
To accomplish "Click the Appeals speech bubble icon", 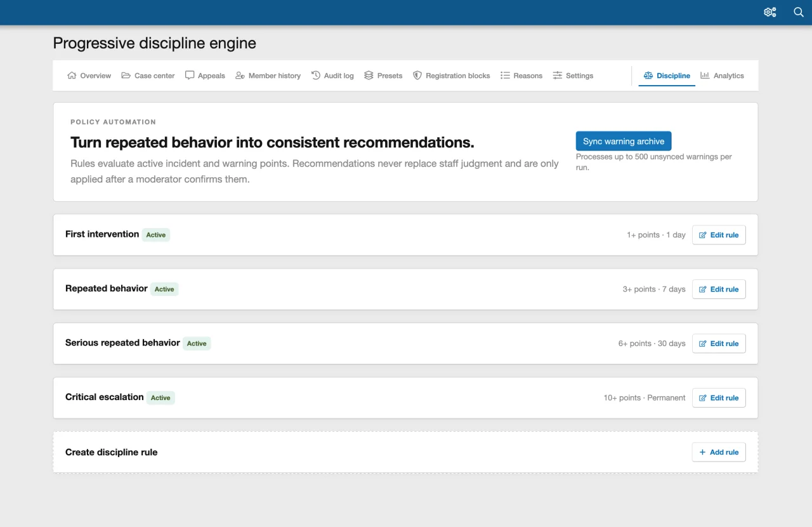I will [x=190, y=76].
